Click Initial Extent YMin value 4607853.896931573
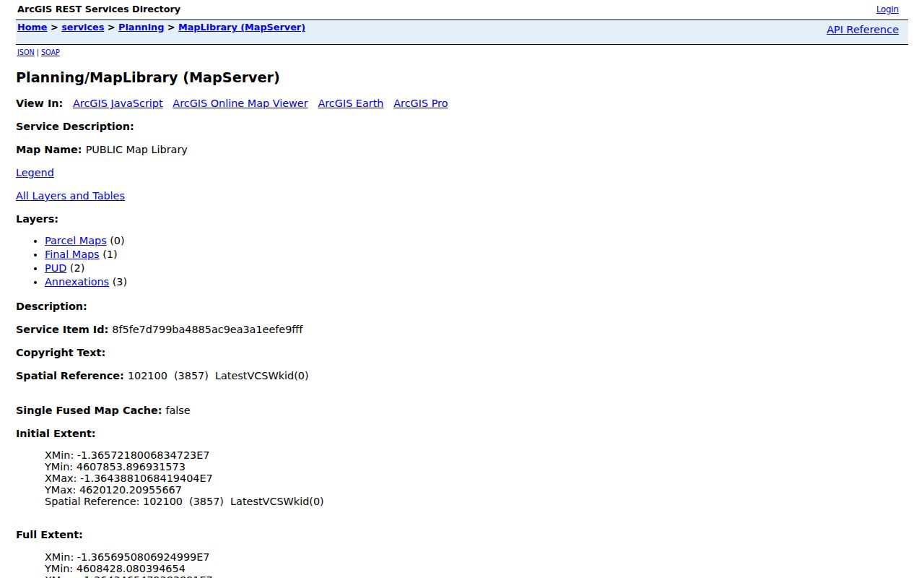The image size is (924, 578). pyautogui.click(x=131, y=467)
